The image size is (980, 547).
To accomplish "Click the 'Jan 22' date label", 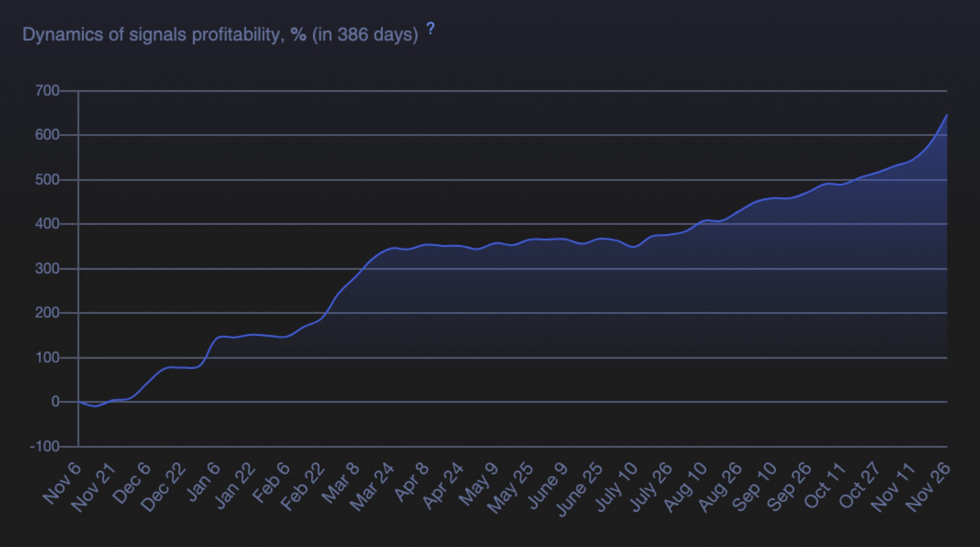I will [x=235, y=486].
